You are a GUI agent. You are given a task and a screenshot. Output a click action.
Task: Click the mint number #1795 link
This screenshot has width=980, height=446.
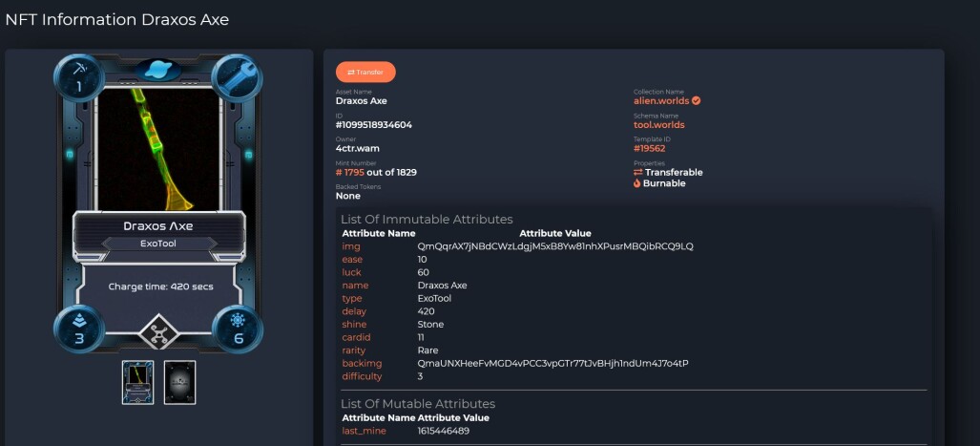pos(350,173)
